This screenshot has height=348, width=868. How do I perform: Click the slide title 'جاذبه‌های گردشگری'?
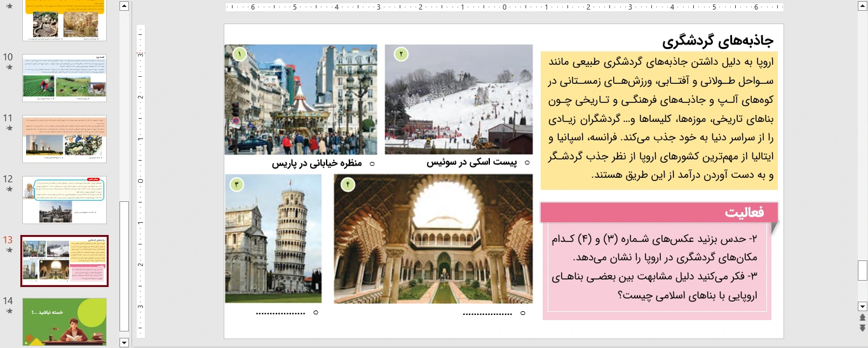click(717, 41)
